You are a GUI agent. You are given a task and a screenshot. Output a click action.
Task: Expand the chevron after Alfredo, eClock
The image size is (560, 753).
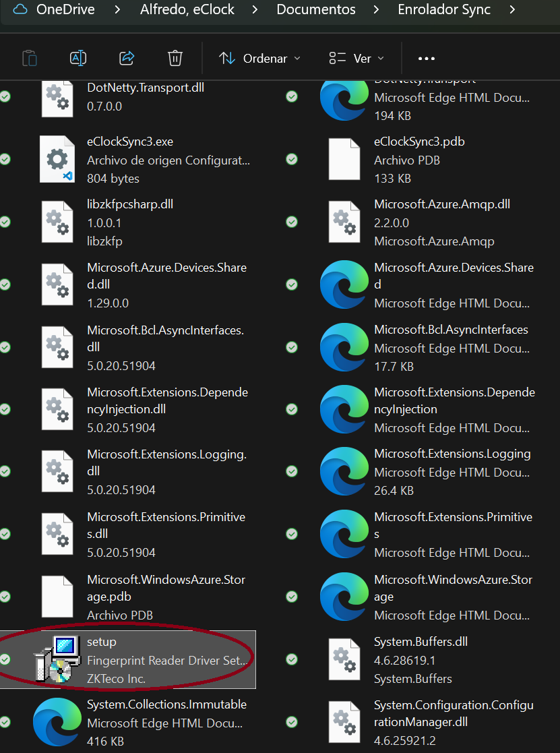click(x=255, y=9)
